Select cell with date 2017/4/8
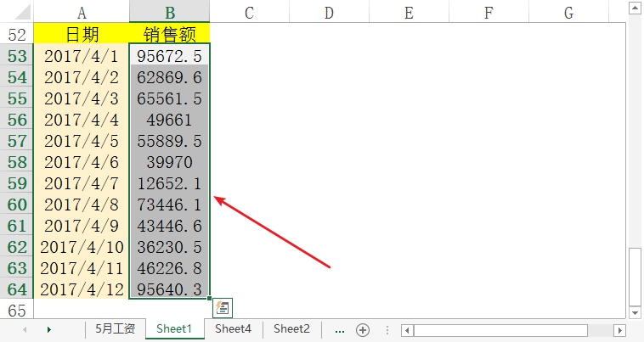The image size is (644, 342). (x=82, y=205)
